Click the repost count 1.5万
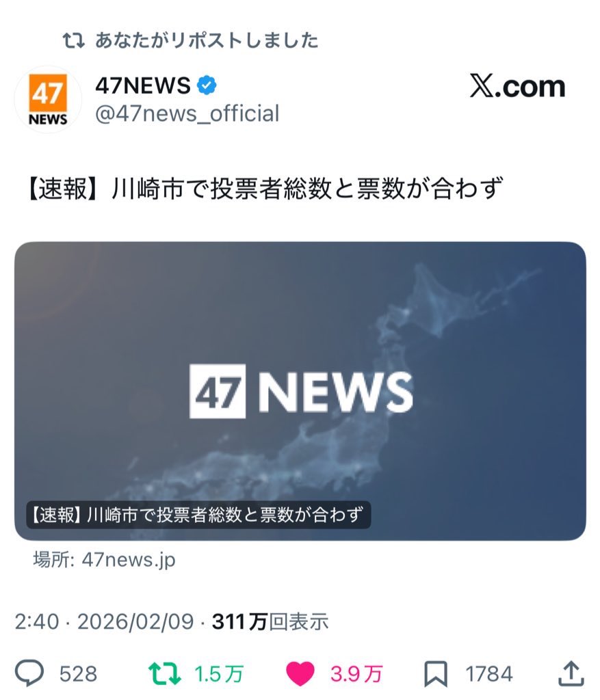The width and height of the screenshot is (600, 700). tap(219, 673)
